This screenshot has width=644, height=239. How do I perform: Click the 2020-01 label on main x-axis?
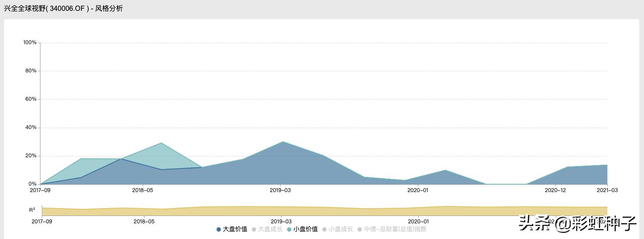[x=418, y=190]
